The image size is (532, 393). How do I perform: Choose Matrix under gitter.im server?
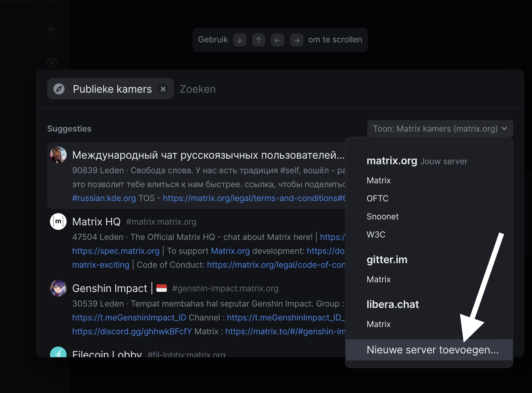tap(378, 279)
